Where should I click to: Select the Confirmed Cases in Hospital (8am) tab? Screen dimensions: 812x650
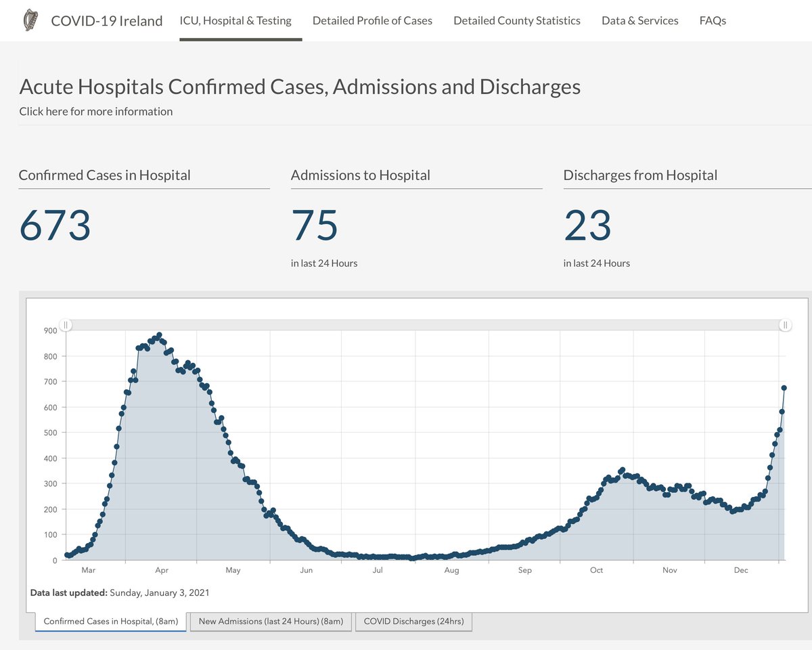(110, 621)
